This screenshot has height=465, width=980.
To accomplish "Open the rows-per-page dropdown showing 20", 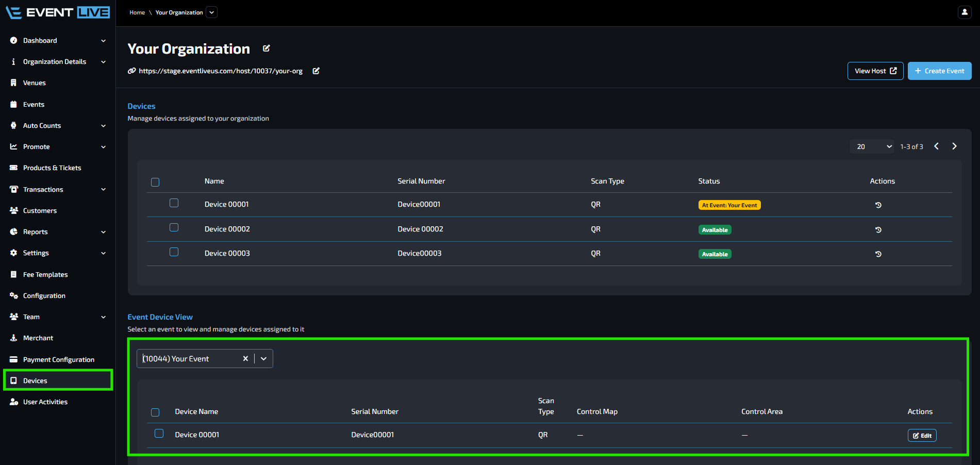I will (x=872, y=146).
